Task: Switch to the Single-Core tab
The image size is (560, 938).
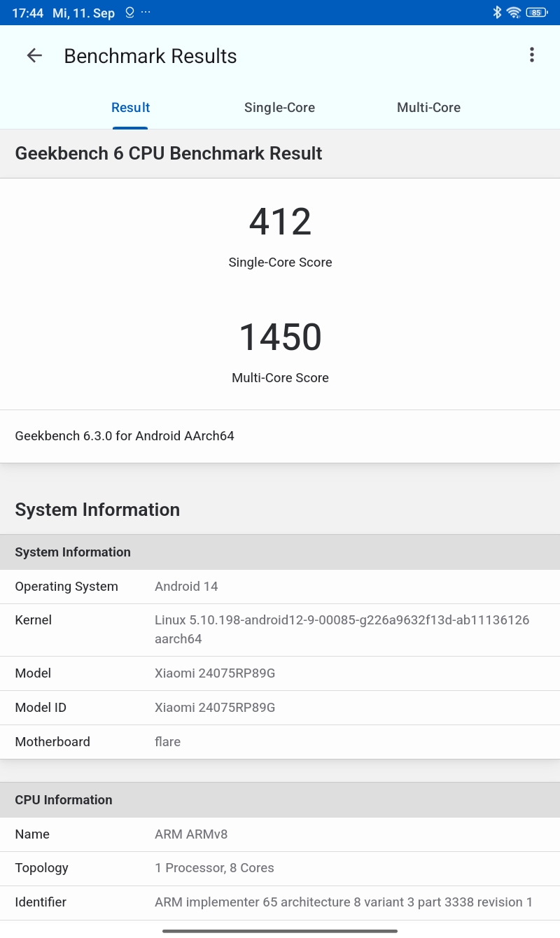Action: click(x=279, y=108)
